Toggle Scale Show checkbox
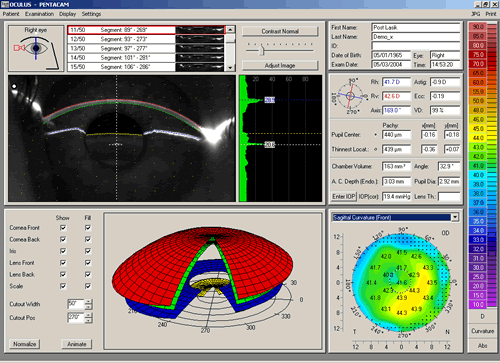Viewport: 500px width, 363px height. click(63, 286)
